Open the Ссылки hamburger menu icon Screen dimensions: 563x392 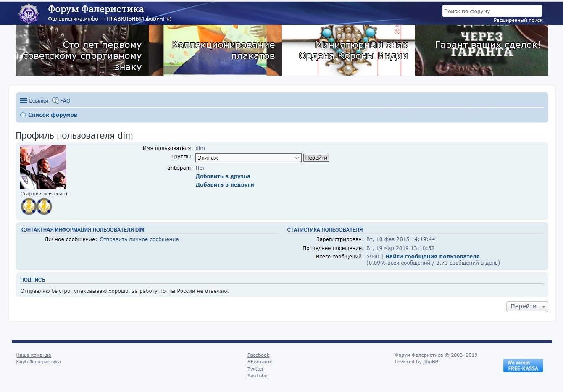coord(24,101)
